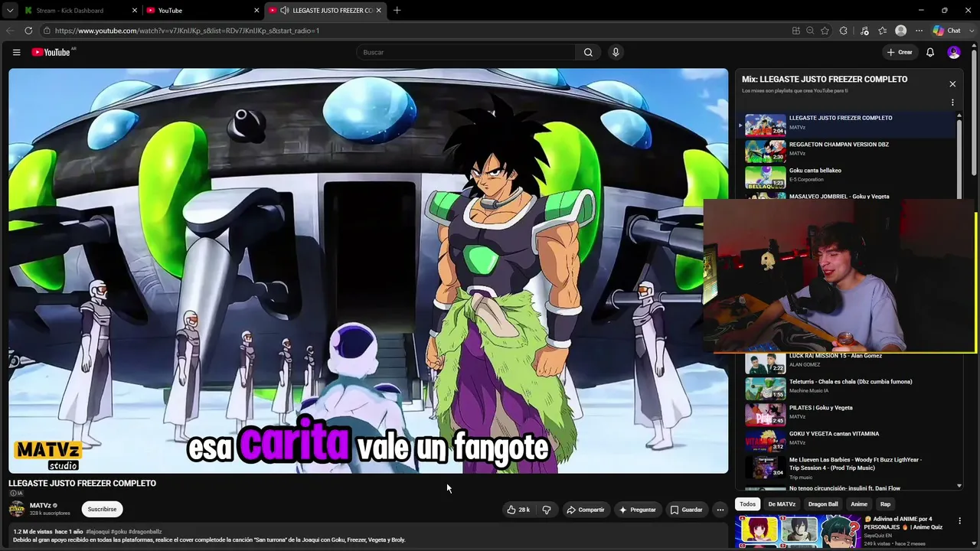
Task: Close the LLEGASTE JUSTO FREEZER tab
Action: pos(379,11)
